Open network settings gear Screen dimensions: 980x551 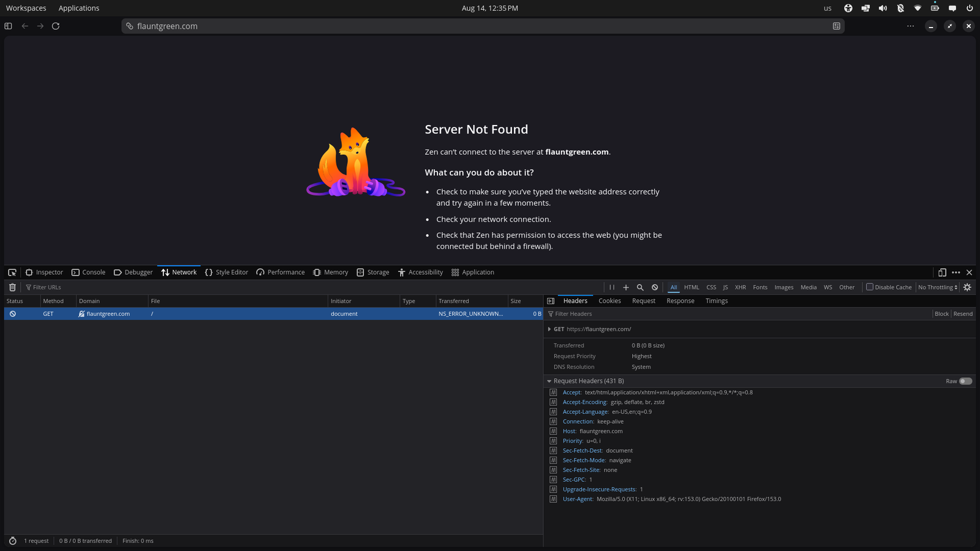[x=968, y=287]
